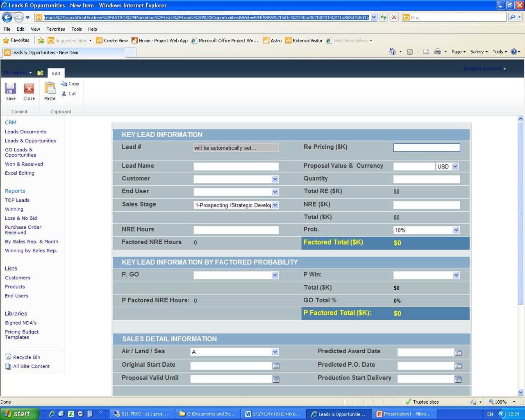Viewport: 525px width, 420px height.
Task: Open the calendar picker for Predicted P.O. Date
Action: [458, 366]
